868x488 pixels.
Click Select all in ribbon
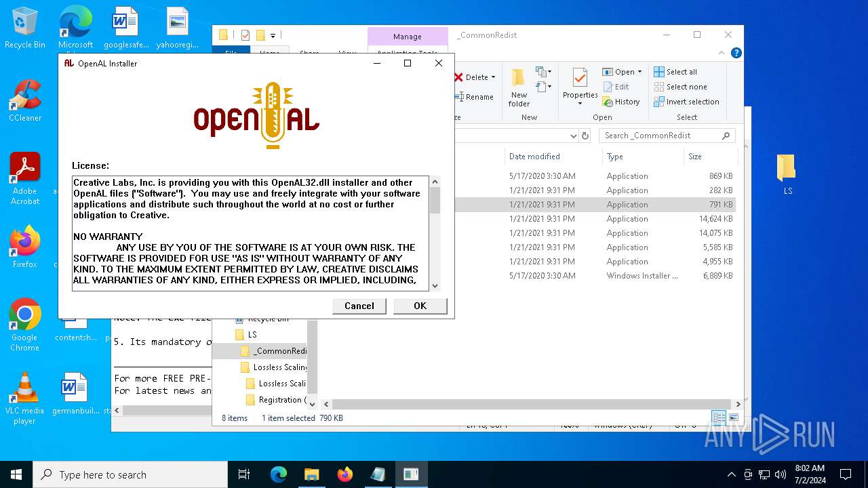point(675,72)
